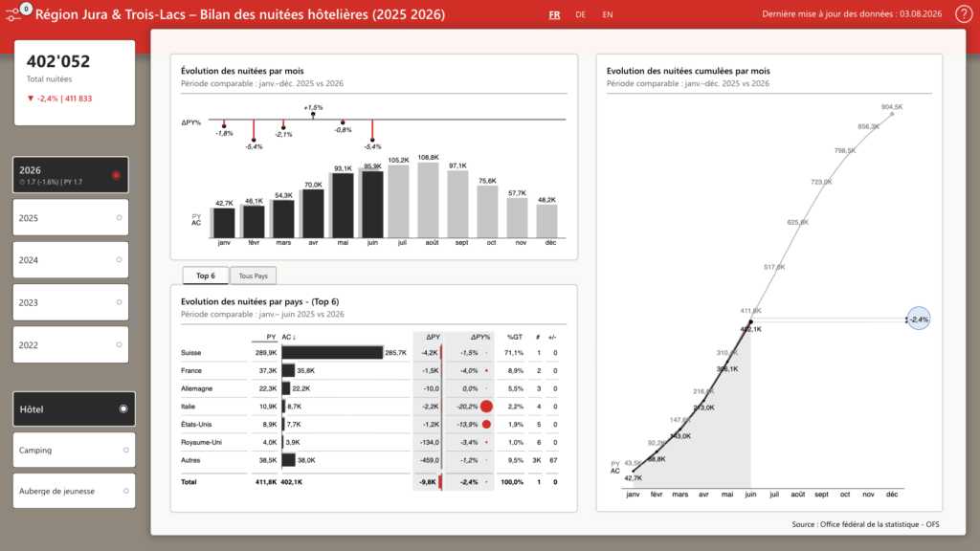This screenshot has width=980, height=551.
Task: Select the Camping accommodation type
Action: point(74,450)
